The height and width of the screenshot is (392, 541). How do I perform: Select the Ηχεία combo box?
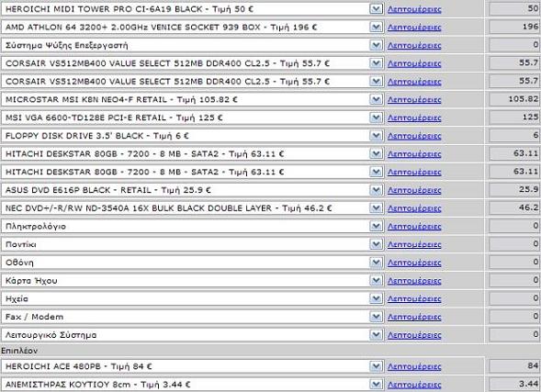point(192,298)
